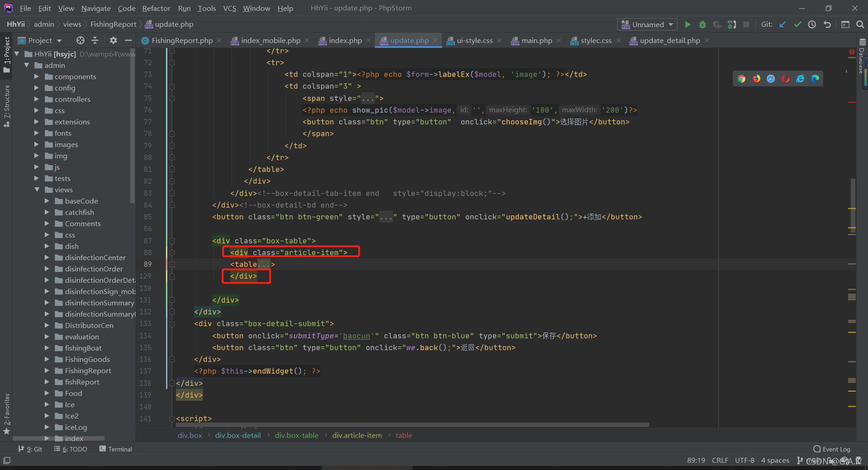The height and width of the screenshot is (470, 868).
Task: Click the horizontal editor scrollbar
Action: point(412,425)
